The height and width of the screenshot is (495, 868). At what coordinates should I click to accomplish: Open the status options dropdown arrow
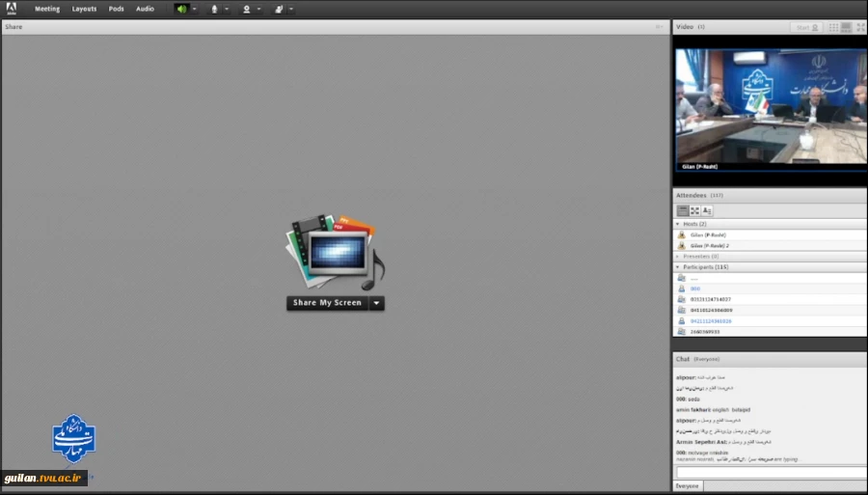[291, 9]
